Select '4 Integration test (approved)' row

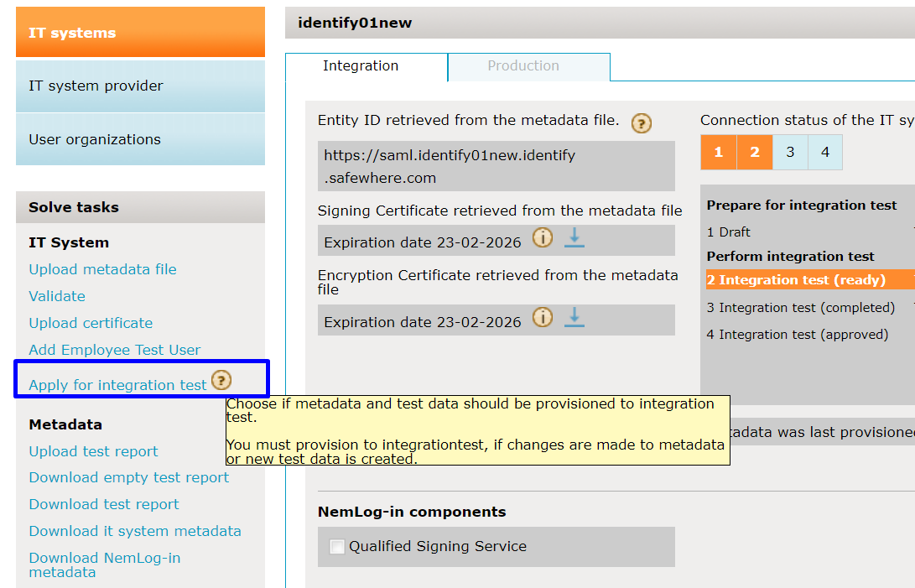(810, 335)
